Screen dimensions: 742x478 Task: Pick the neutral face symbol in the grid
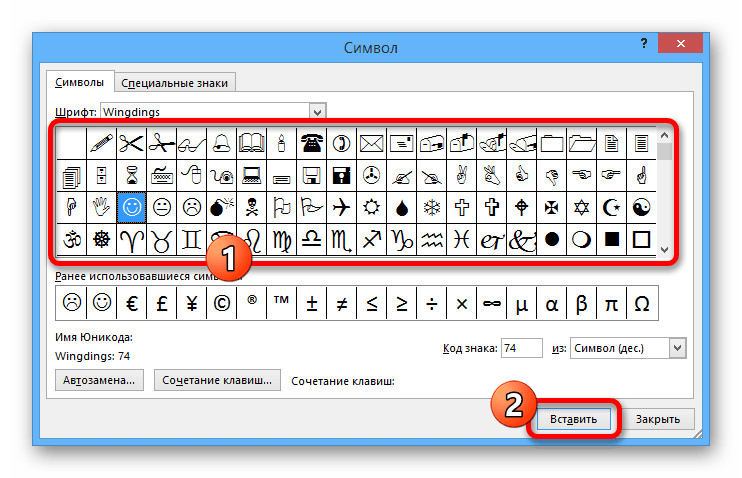(x=161, y=207)
